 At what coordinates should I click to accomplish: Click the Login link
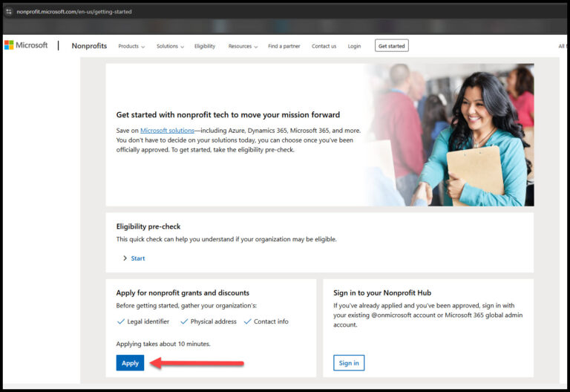pyautogui.click(x=354, y=46)
